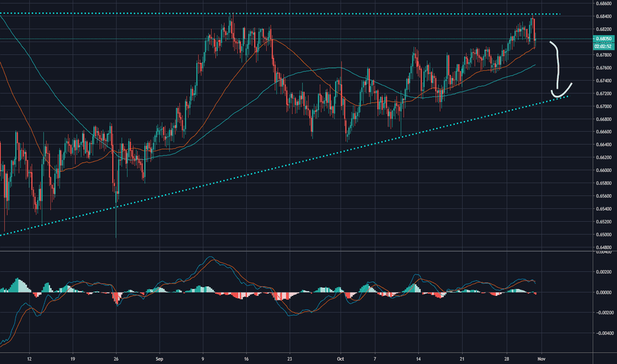The image size is (617, 364).
Task: Click the 0.00200 MACD axis label
Action: click(604, 272)
